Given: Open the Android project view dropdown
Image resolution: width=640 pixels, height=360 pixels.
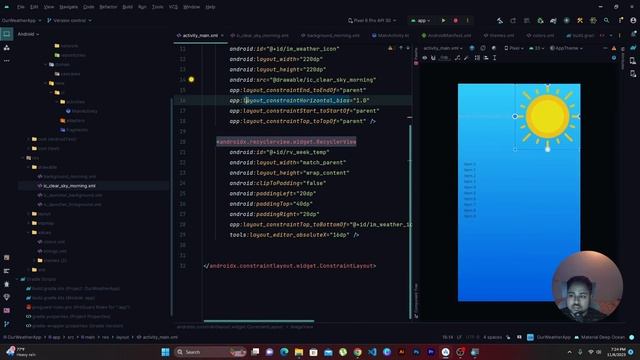Looking at the screenshot, I should 28,34.
